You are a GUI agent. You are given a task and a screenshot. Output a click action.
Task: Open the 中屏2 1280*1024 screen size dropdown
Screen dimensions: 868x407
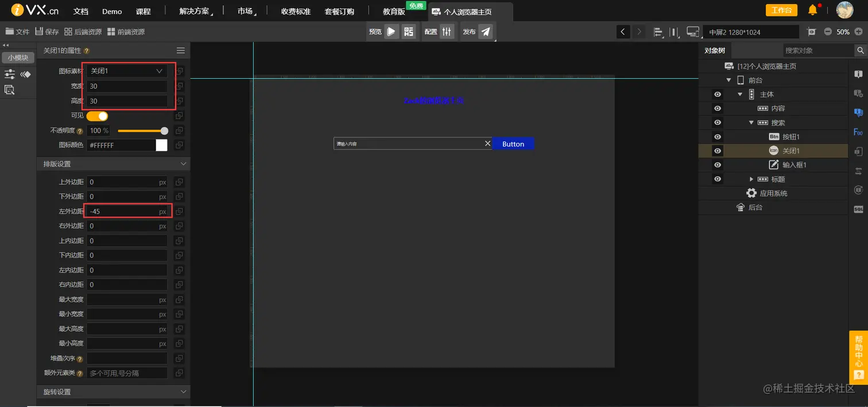click(x=751, y=32)
